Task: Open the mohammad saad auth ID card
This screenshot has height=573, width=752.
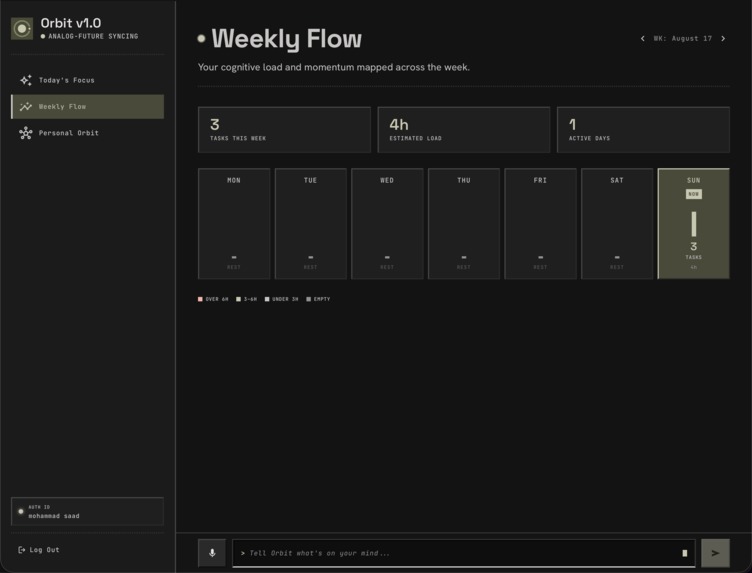Action: (x=87, y=512)
